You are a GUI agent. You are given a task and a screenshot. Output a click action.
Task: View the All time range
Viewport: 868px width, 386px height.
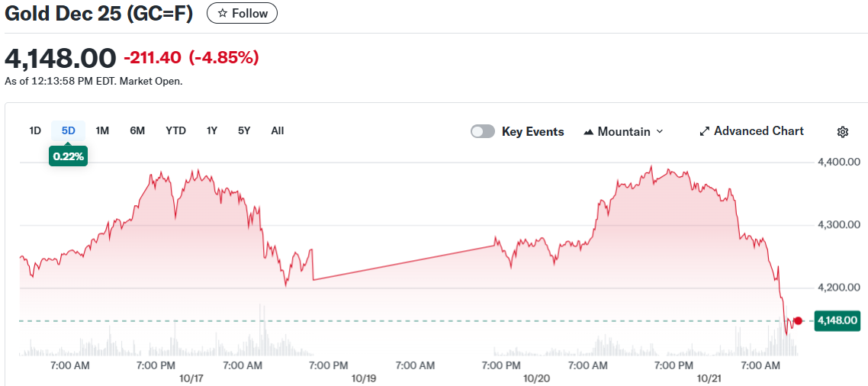pyautogui.click(x=278, y=130)
